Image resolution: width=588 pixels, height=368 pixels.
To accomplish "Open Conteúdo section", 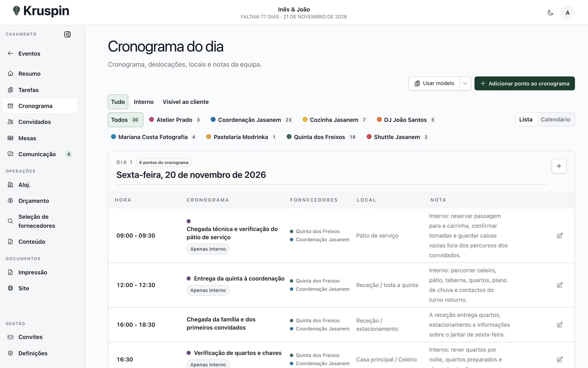I will tap(40, 242).
